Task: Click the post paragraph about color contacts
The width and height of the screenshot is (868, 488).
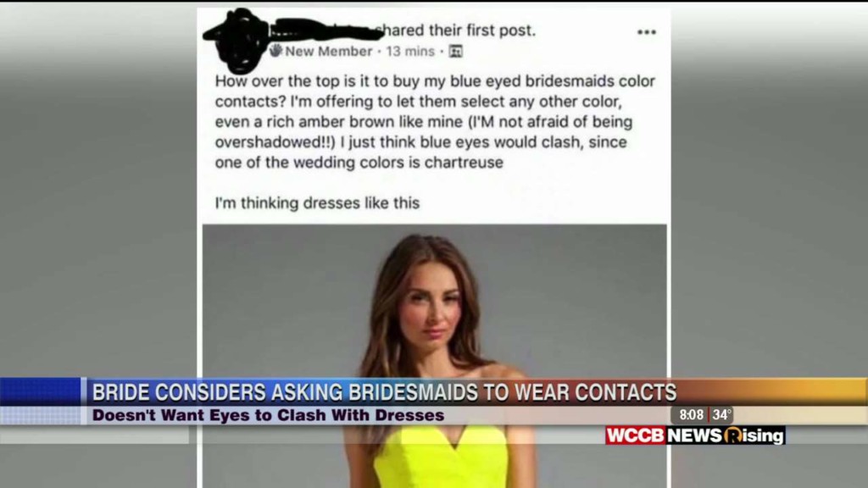Action: coord(435,122)
